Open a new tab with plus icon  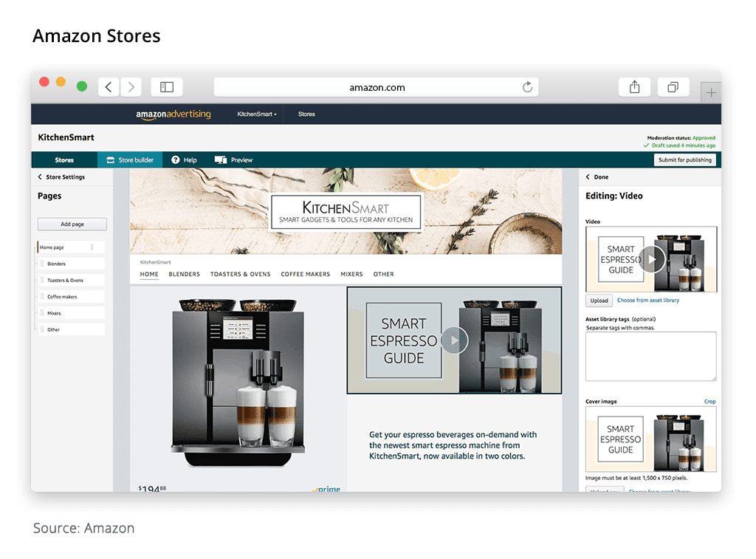(711, 92)
